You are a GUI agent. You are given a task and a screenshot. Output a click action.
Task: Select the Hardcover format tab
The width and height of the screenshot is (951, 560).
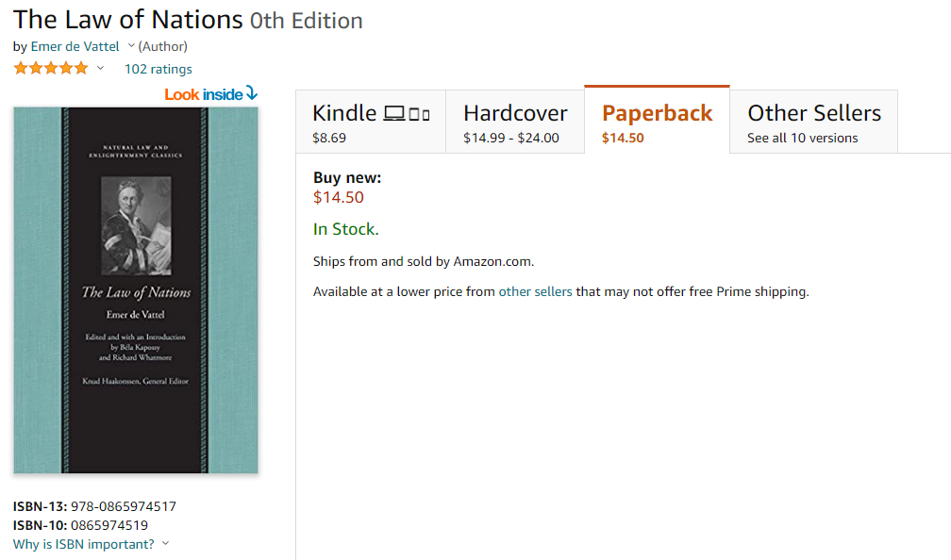click(x=515, y=123)
